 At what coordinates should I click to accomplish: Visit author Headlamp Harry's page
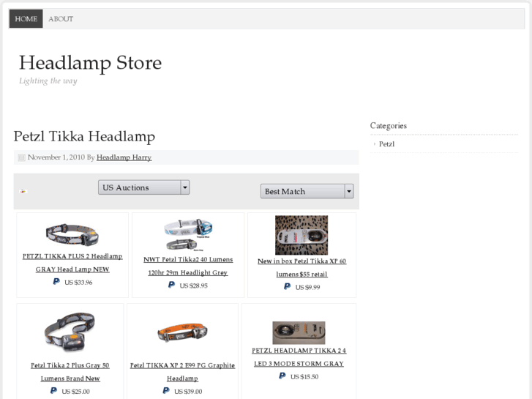(x=124, y=157)
